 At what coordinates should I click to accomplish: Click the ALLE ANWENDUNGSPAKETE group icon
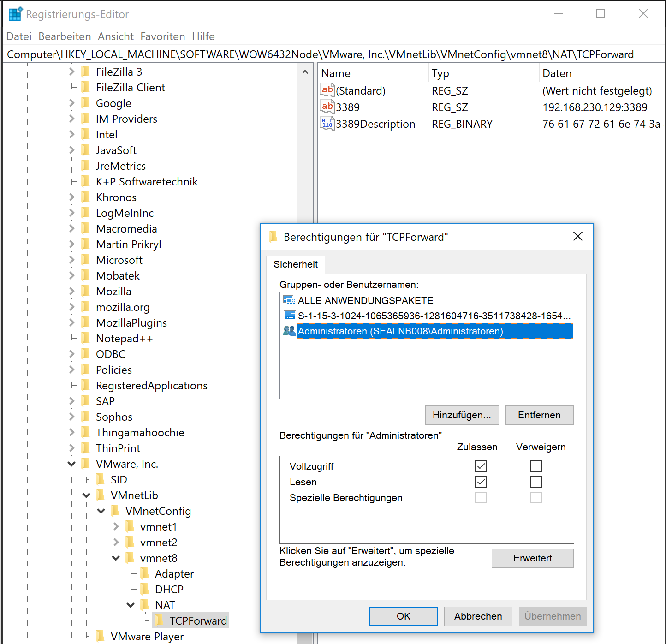[290, 300]
